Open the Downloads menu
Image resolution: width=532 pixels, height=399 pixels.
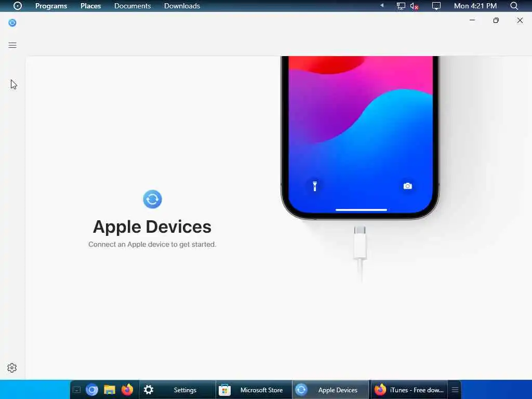(182, 6)
